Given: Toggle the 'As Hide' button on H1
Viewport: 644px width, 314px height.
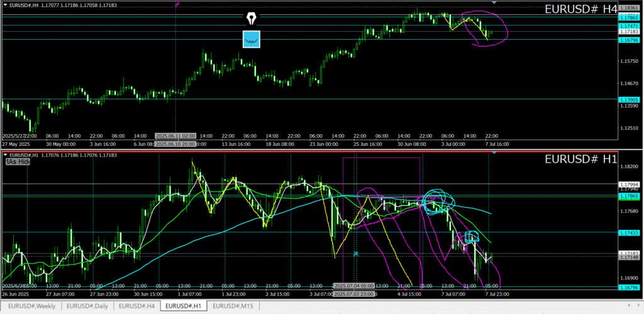Looking at the screenshot, I should (x=18, y=162).
